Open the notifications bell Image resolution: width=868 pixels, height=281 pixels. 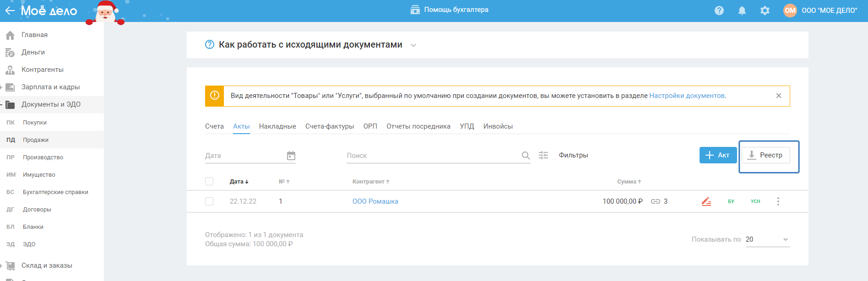tap(742, 11)
